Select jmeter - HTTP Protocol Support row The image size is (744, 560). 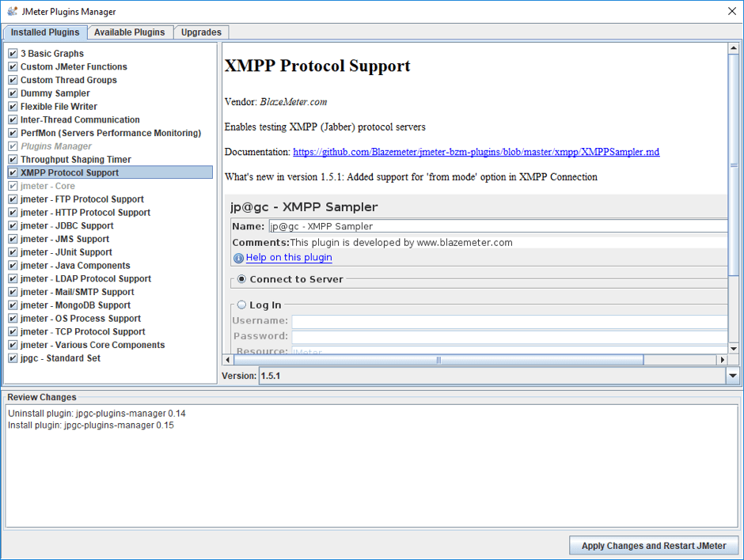[85, 213]
